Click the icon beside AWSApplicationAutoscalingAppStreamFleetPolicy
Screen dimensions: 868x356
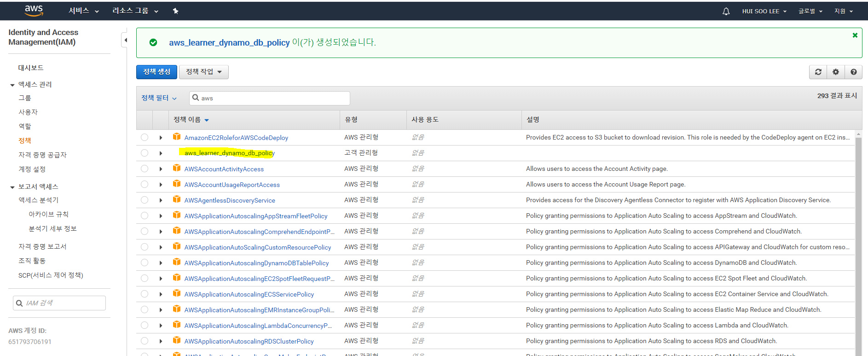pyautogui.click(x=177, y=215)
